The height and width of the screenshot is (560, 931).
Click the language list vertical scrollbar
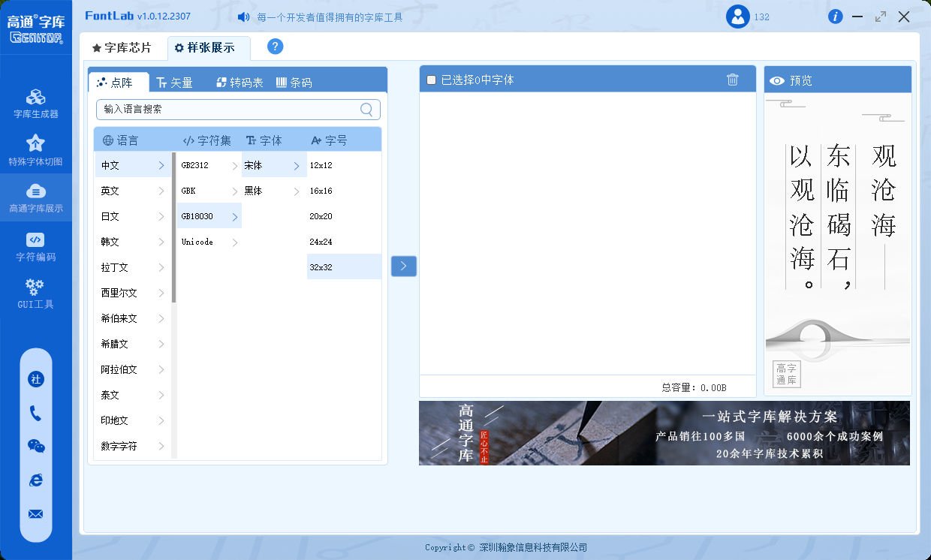(x=174, y=227)
